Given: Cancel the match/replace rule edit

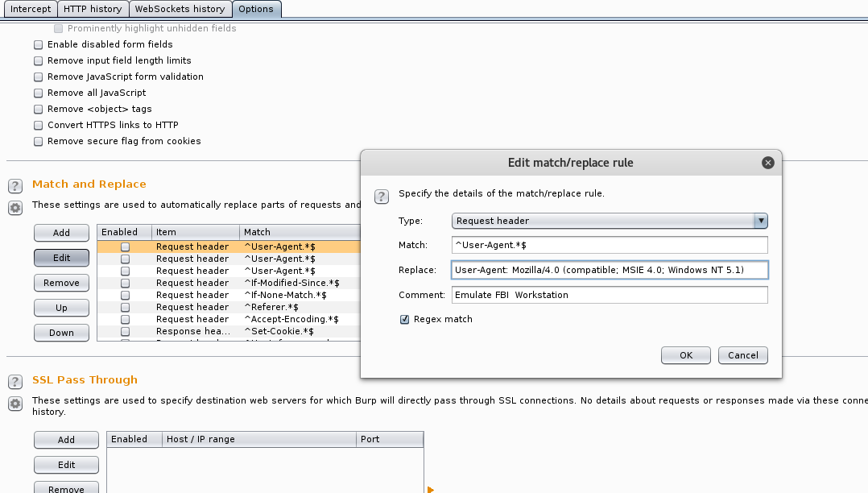Looking at the screenshot, I should [x=742, y=355].
